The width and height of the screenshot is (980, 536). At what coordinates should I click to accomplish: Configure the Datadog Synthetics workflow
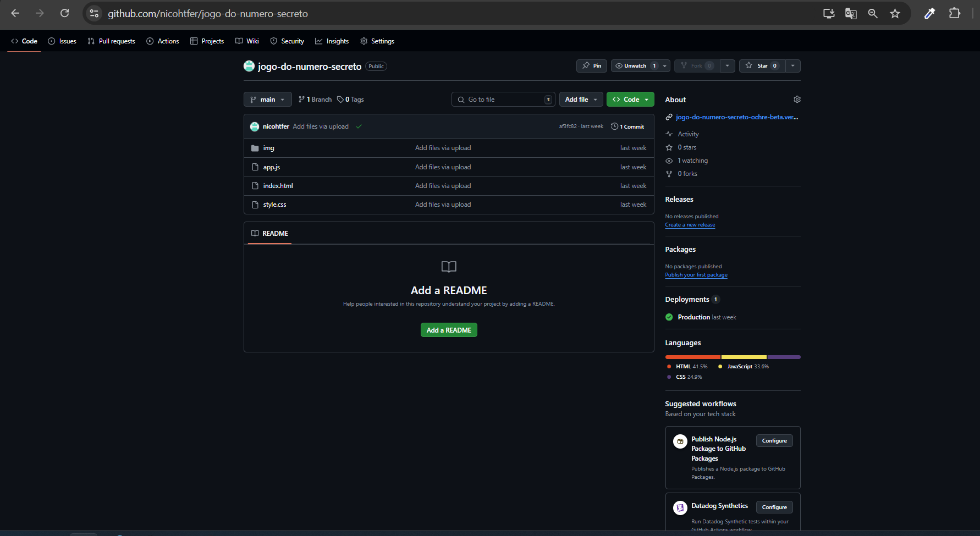coord(774,507)
